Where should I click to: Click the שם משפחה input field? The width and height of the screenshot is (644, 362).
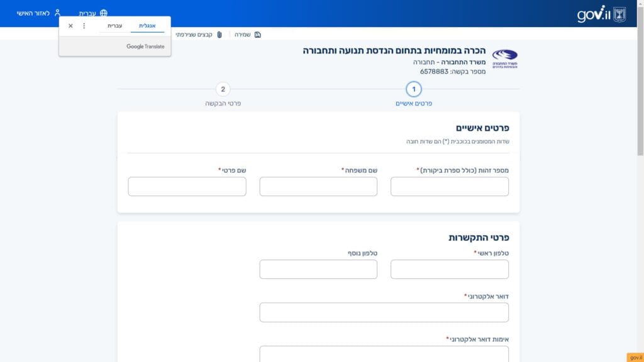[318, 187]
